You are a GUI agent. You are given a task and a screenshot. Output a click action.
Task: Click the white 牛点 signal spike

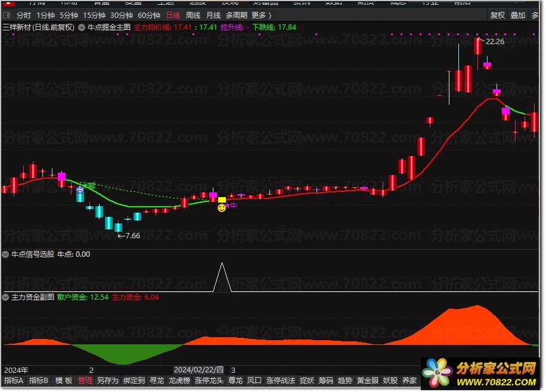click(x=222, y=277)
